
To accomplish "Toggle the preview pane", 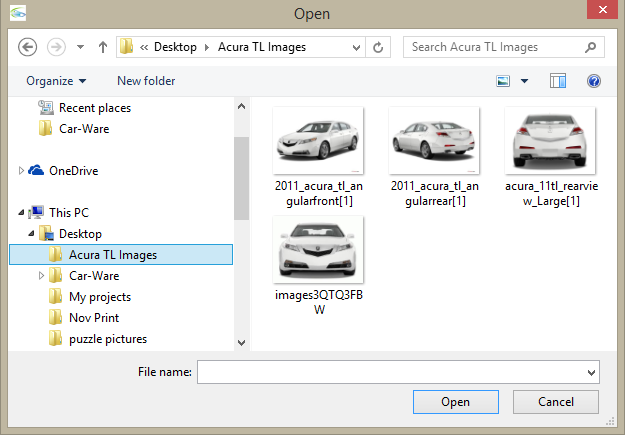I will [x=558, y=81].
